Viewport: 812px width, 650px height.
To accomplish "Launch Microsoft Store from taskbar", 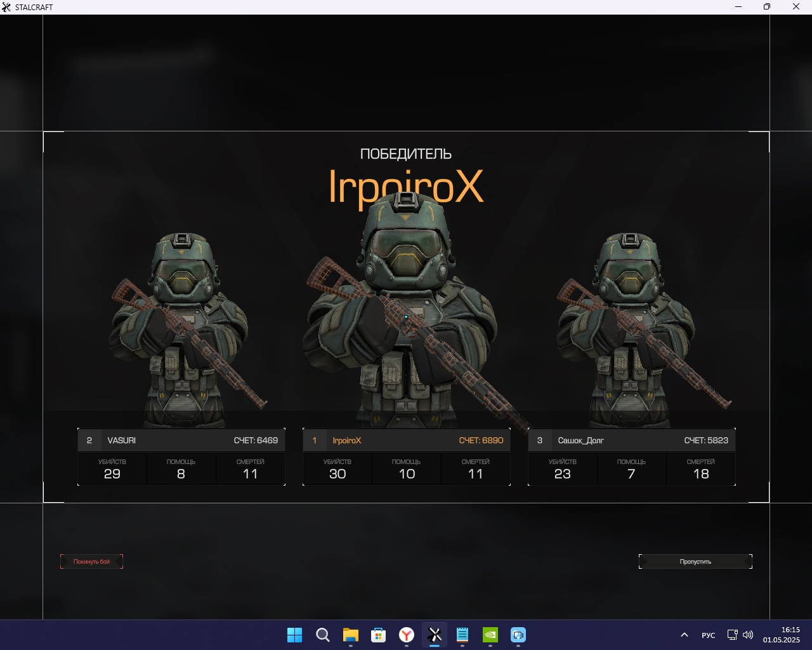I will [379, 635].
